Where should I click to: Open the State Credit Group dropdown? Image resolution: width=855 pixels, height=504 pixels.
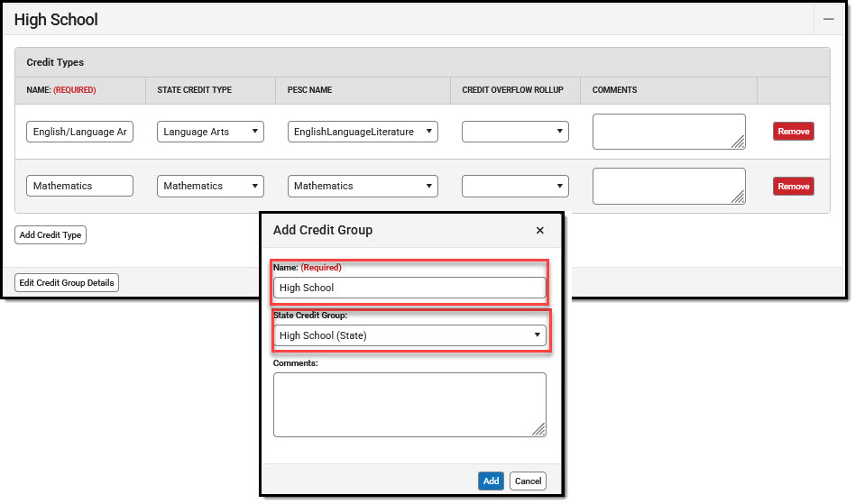(409, 335)
